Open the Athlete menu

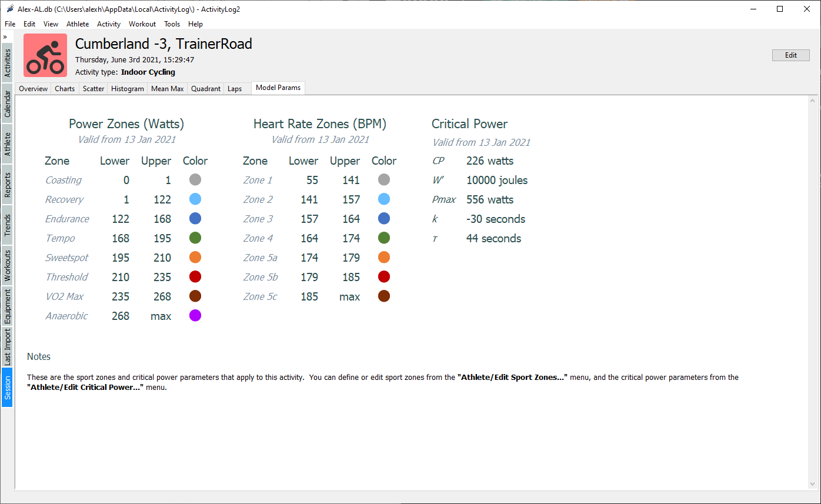point(78,24)
